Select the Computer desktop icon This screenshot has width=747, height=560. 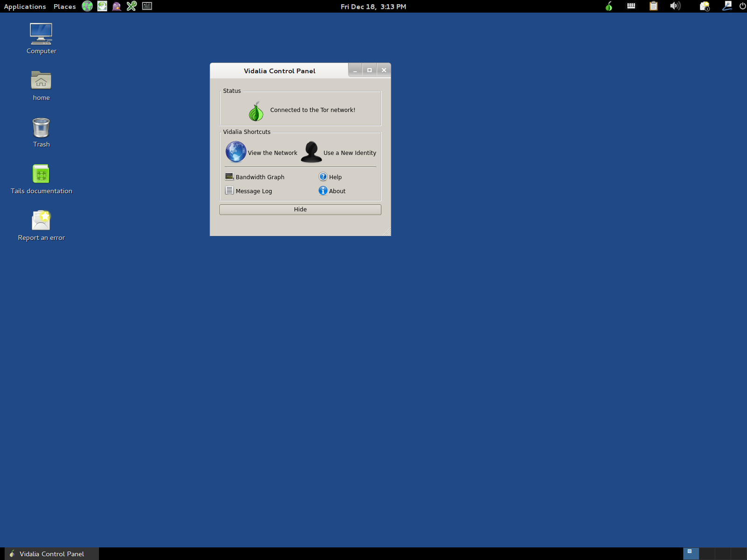click(41, 39)
